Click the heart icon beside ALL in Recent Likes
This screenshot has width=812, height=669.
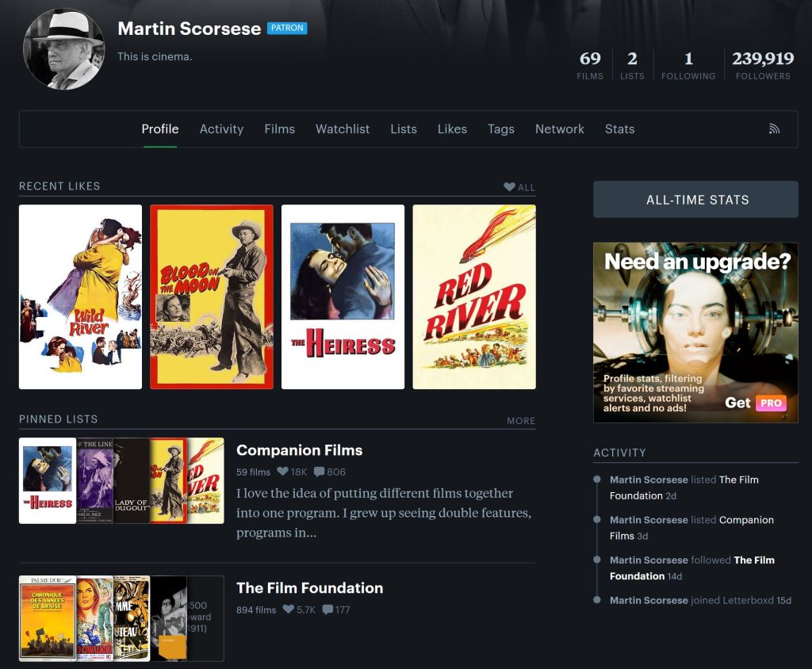[508, 186]
